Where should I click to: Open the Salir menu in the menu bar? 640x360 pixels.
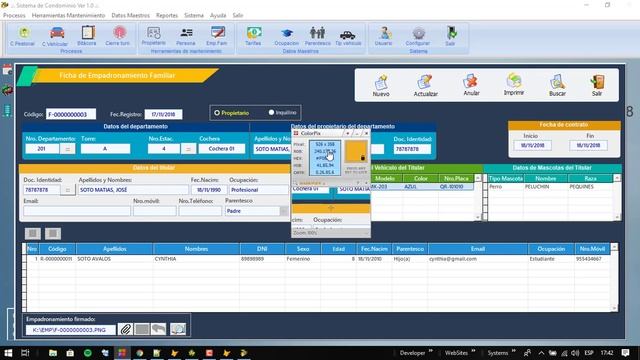(x=238, y=15)
